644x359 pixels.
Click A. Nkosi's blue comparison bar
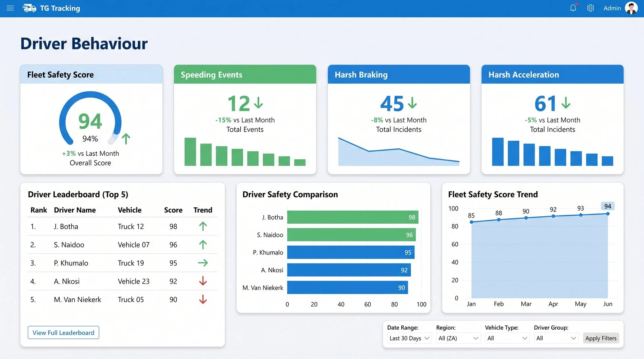tap(349, 270)
